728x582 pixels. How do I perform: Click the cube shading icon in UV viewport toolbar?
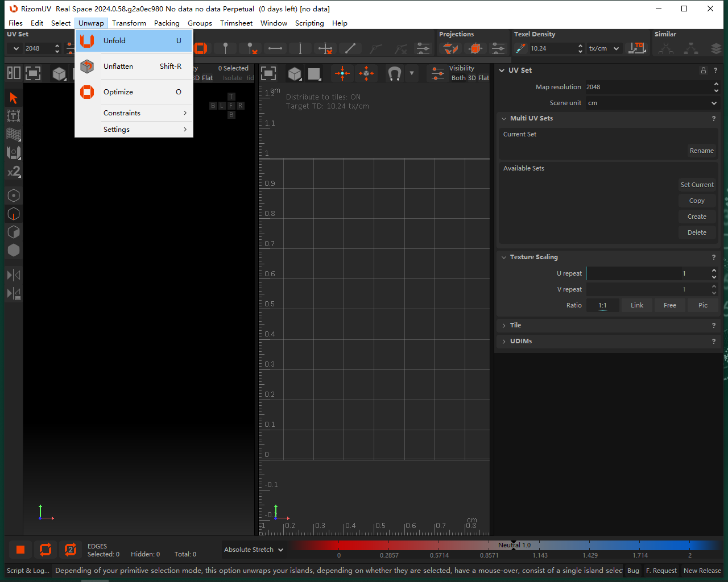point(295,73)
